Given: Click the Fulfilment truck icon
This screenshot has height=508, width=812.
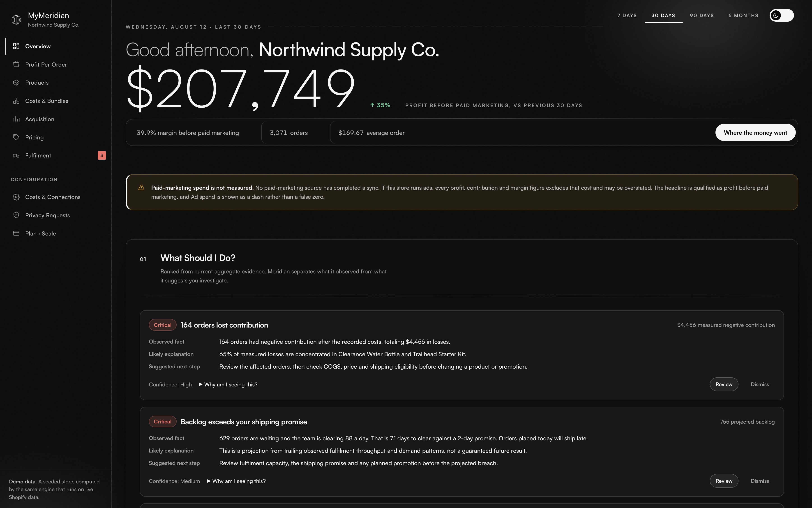Looking at the screenshot, I should tap(16, 156).
